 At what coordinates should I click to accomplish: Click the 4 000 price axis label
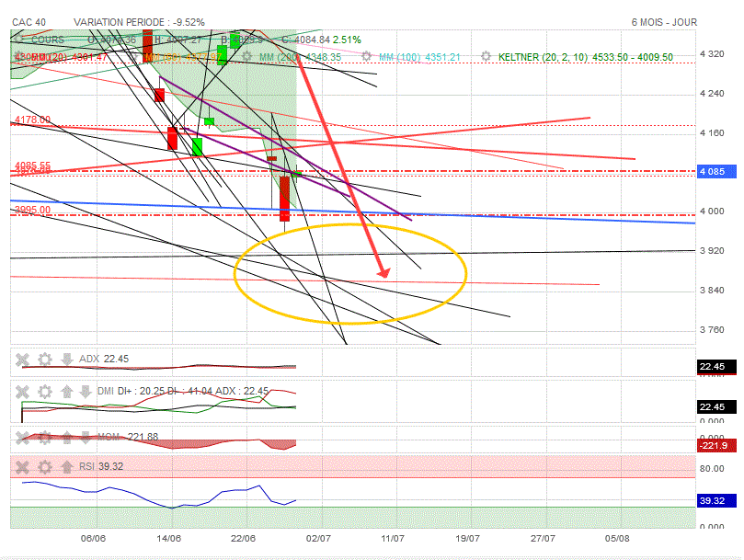click(x=712, y=211)
